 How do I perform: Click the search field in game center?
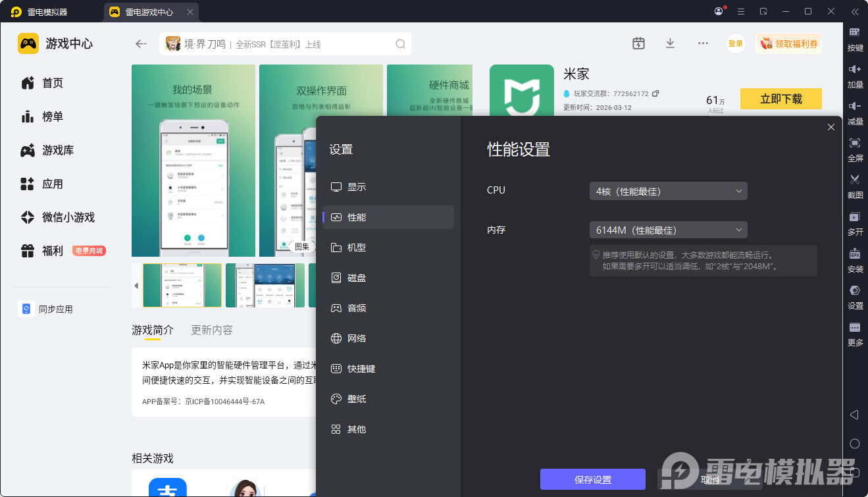(286, 44)
